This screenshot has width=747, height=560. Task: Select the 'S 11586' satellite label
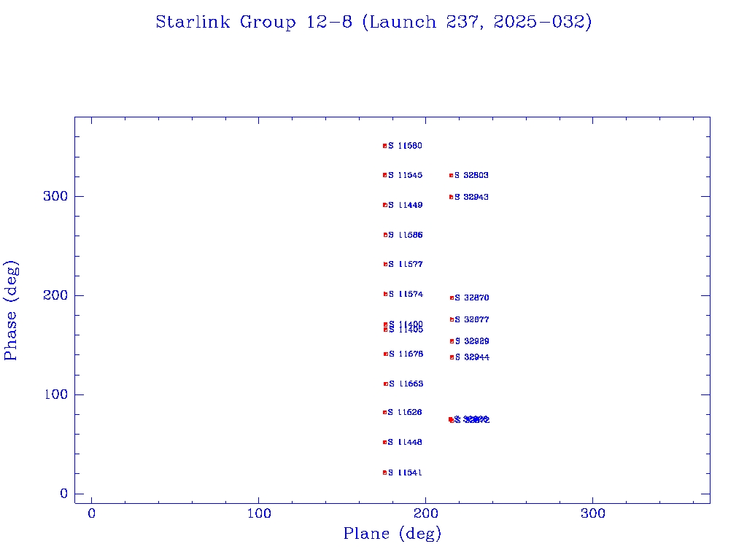click(x=406, y=235)
